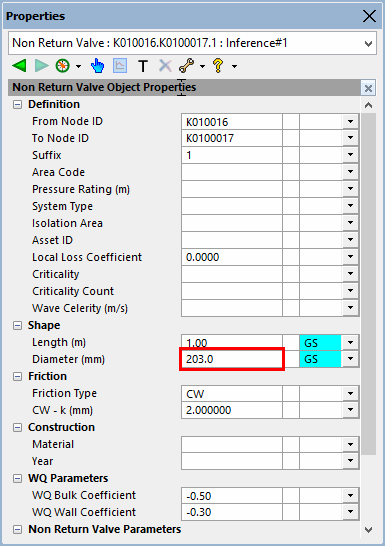Click the Area Code input field
The image size is (385, 546).
pyautogui.click(x=232, y=172)
